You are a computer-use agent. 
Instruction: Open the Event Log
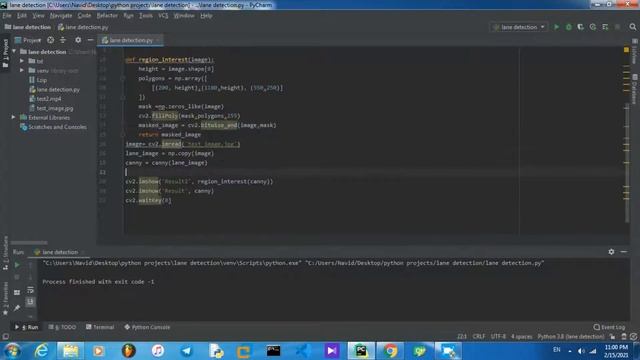click(x=609, y=327)
